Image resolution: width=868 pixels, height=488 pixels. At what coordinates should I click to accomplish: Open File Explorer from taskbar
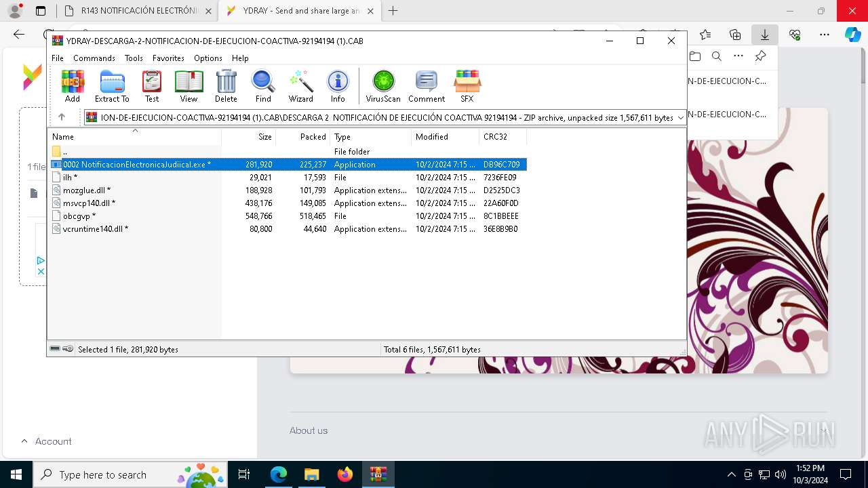[x=311, y=474]
